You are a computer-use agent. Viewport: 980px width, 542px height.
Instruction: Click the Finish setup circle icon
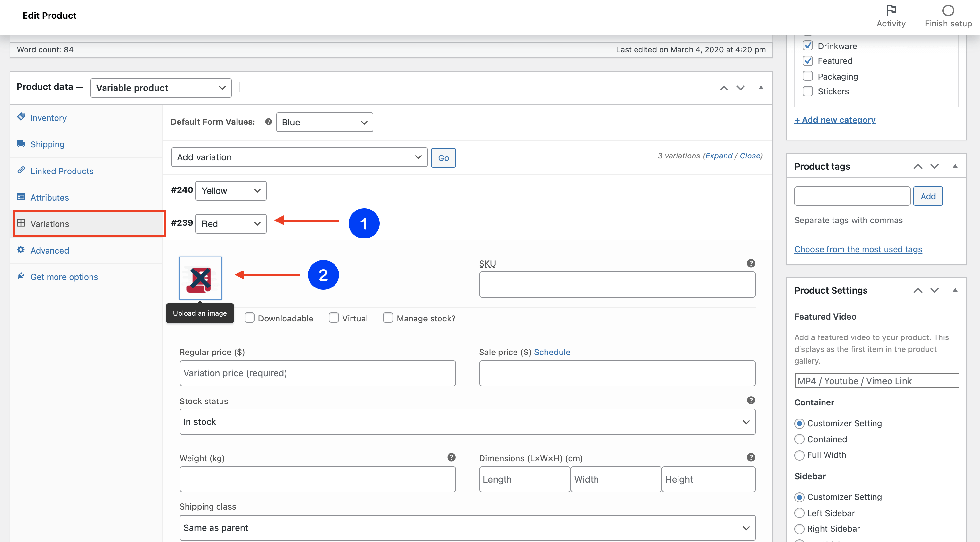(948, 10)
